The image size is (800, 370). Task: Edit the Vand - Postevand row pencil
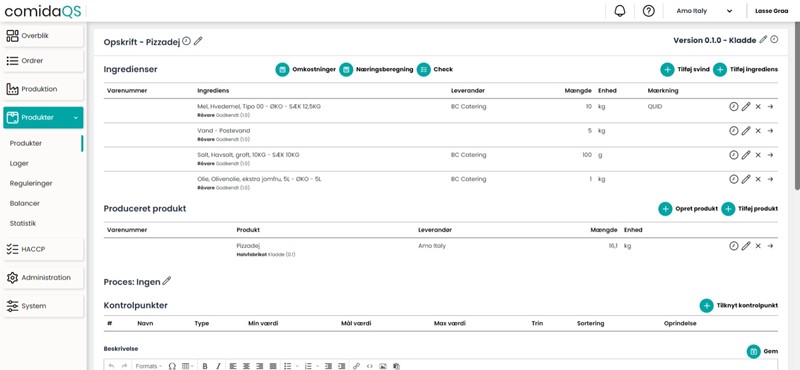[x=746, y=131]
